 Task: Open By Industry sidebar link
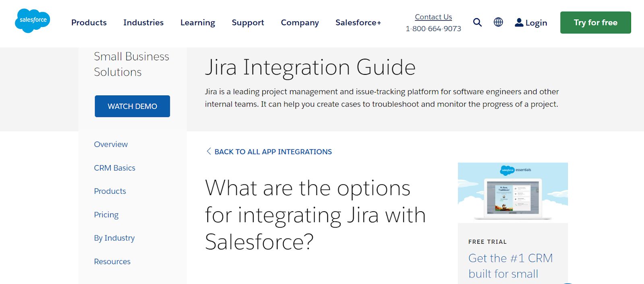[x=114, y=238]
